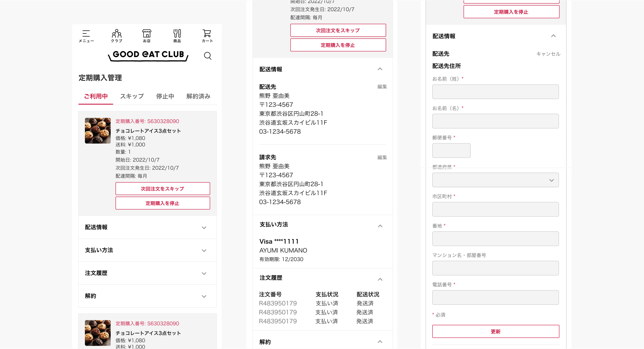This screenshot has width=644, height=349.
Task: Open the 都道府県 prefecture dropdown
Action: 495,180
